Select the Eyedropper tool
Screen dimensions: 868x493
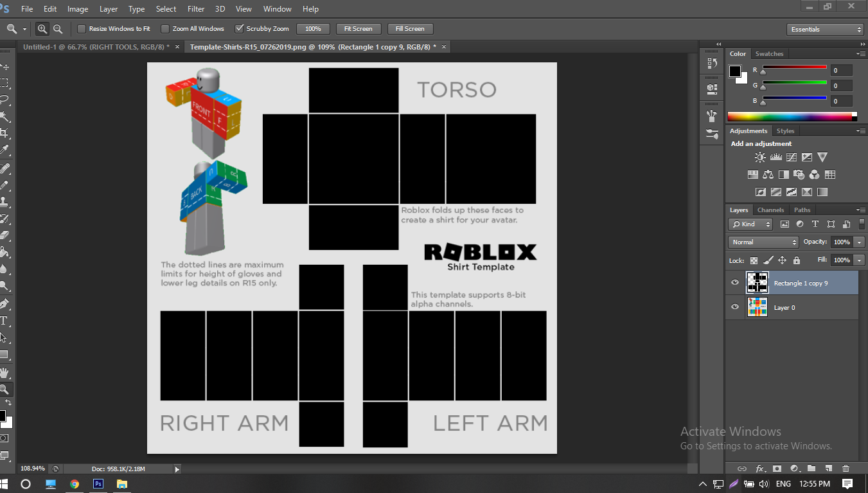pos(4,150)
